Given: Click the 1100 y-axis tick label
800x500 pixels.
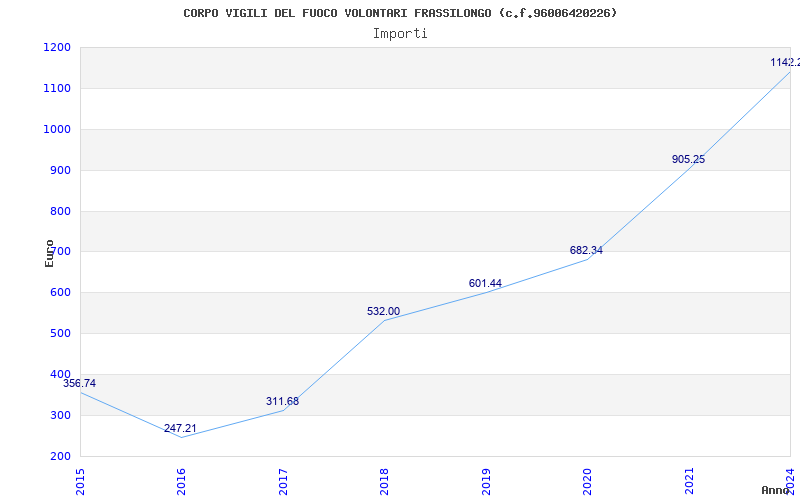Looking at the screenshot, I should [x=57, y=88].
